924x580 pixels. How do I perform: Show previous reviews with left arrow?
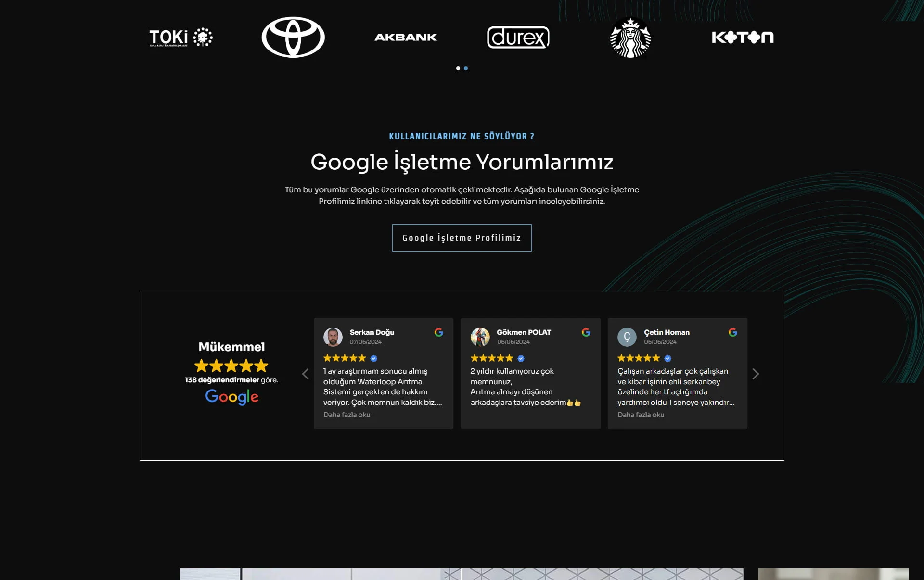click(305, 374)
